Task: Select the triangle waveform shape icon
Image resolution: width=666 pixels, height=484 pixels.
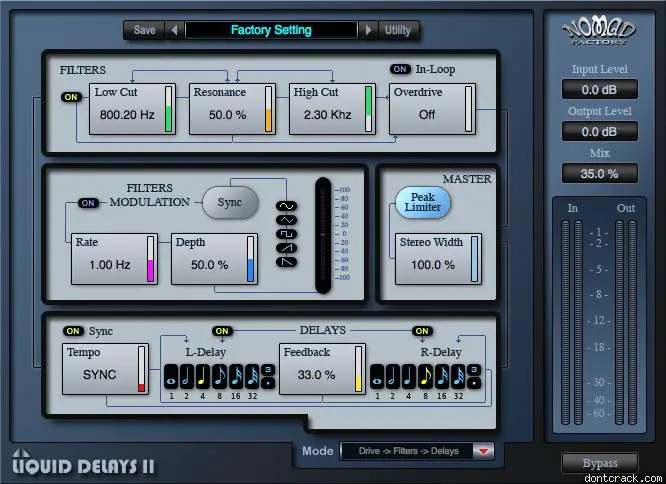Action: coord(287,220)
